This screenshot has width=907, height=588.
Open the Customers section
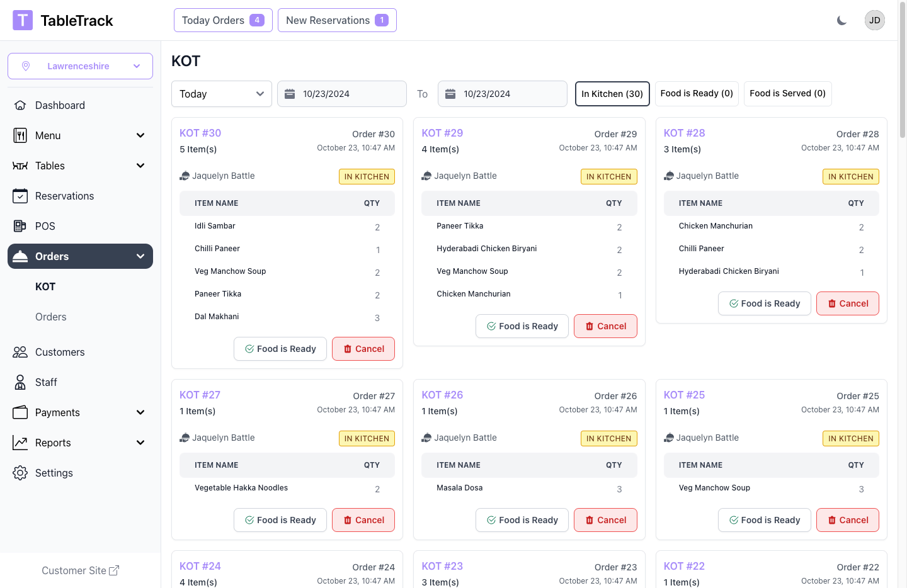tap(60, 352)
